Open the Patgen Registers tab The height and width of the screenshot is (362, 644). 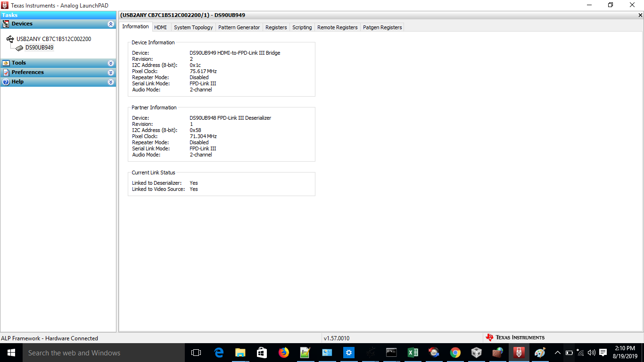pyautogui.click(x=382, y=27)
